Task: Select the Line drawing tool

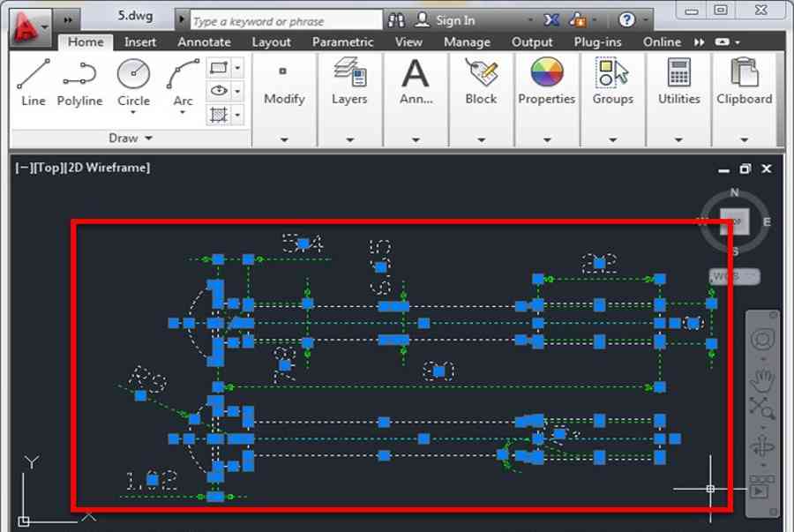Action: 33,82
